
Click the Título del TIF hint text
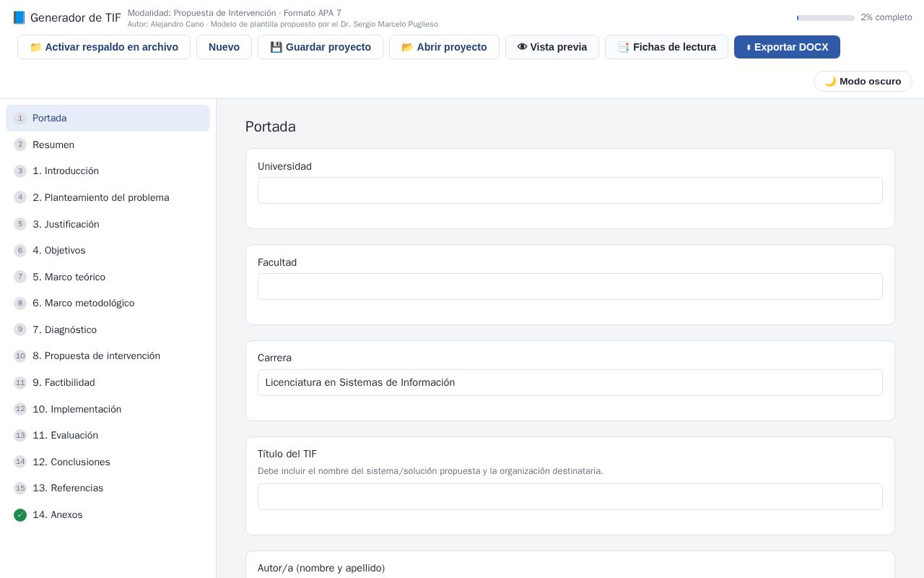(430, 471)
